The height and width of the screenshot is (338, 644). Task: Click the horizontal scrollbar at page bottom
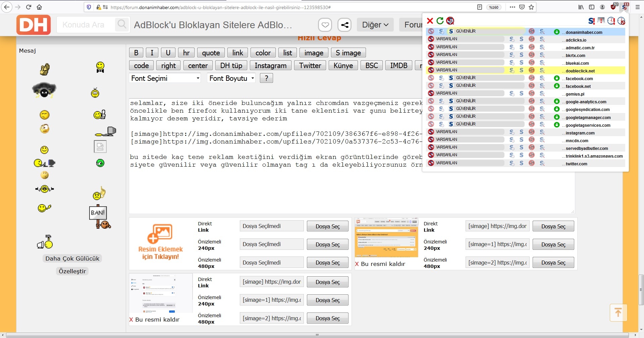(x=317, y=335)
